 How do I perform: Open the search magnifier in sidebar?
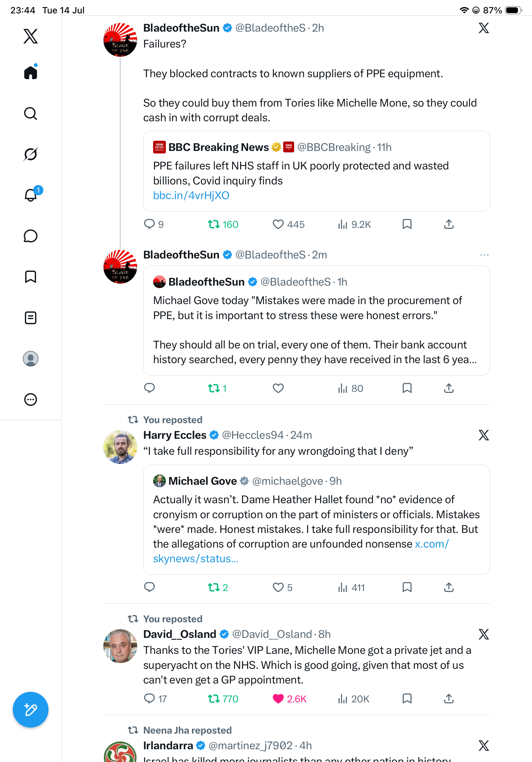[31, 114]
